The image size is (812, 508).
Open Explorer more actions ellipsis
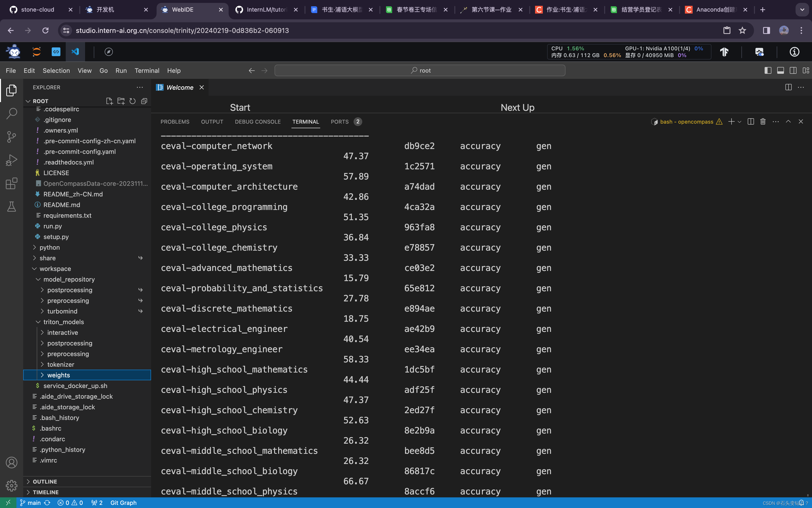pyautogui.click(x=140, y=87)
